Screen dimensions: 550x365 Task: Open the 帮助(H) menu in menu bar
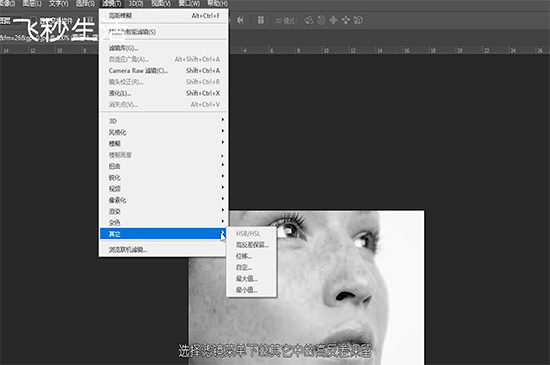click(x=217, y=4)
